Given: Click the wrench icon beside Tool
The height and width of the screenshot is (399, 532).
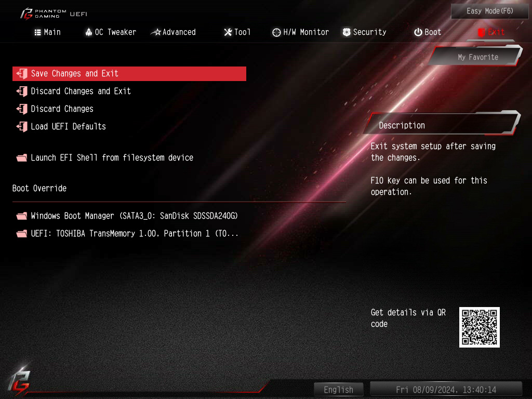Looking at the screenshot, I should [x=228, y=32].
